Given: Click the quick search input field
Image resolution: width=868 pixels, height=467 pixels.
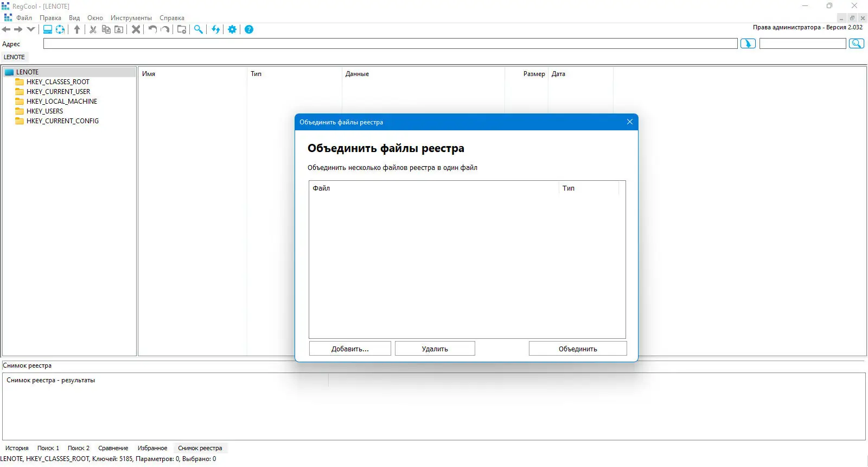Looking at the screenshot, I should tap(803, 43).
